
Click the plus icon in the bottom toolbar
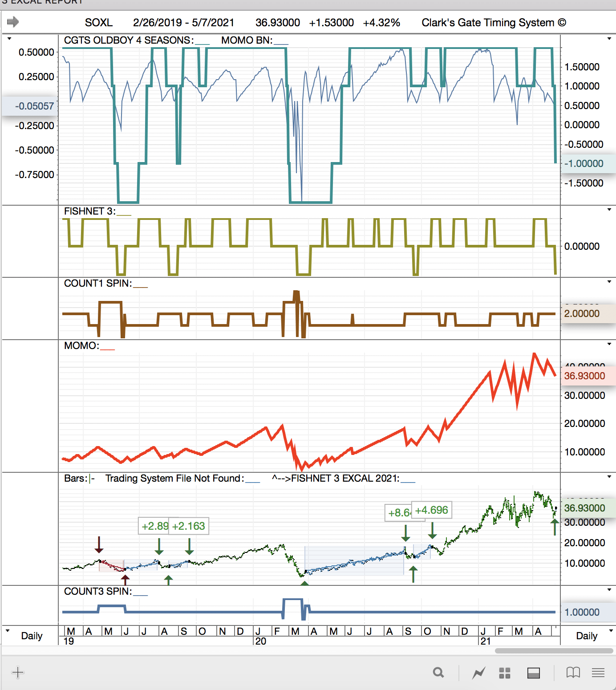(18, 672)
